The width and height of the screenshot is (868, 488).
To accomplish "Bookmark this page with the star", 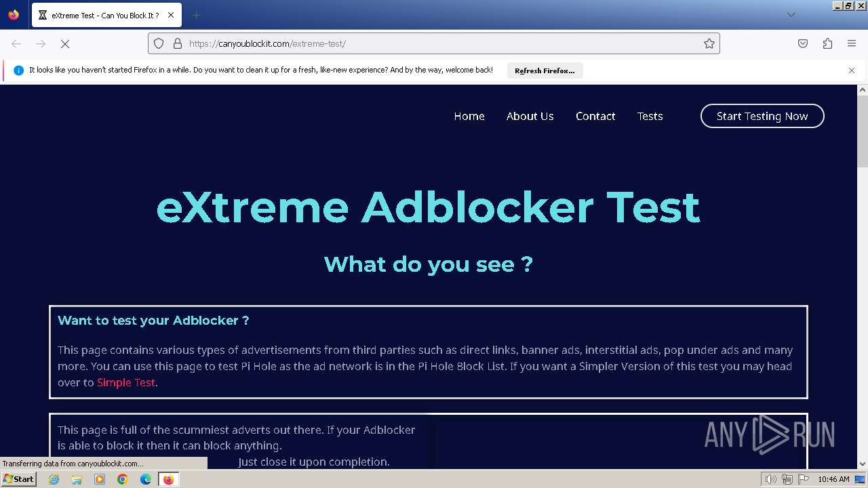I will [709, 43].
